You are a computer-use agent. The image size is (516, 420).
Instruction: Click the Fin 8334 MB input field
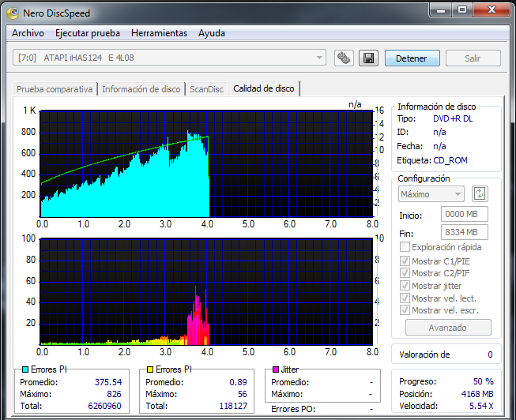click(x=464, y=232)
